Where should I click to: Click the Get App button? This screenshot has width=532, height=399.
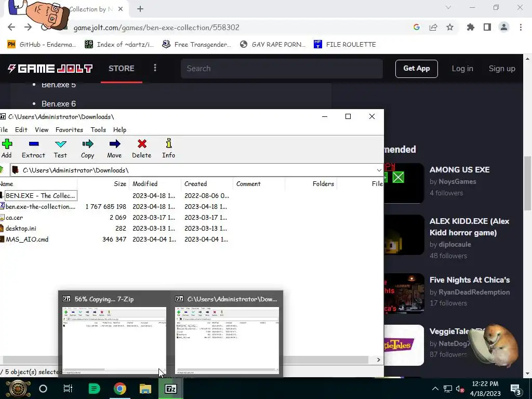tap(416, 69)
